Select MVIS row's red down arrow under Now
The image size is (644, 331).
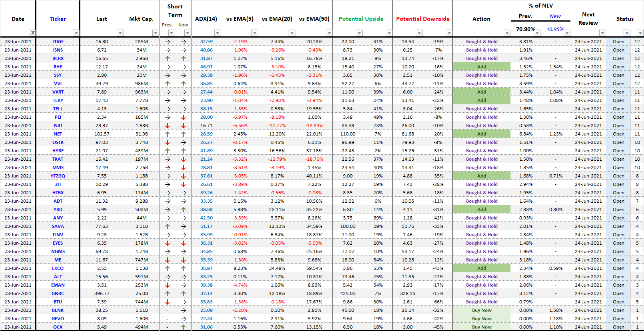pyautogui.click(x=183, y=167)
